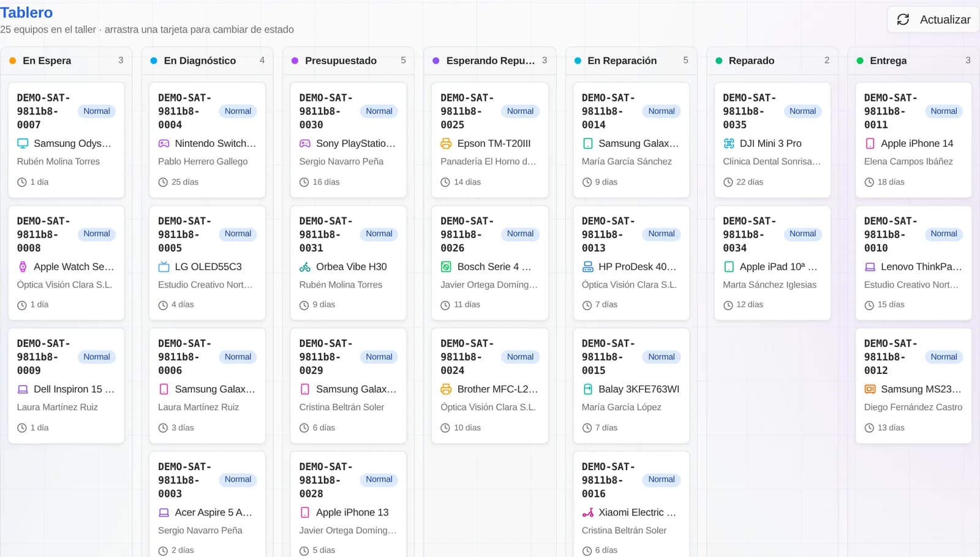Click device name Acer Aspire 5

213,513
